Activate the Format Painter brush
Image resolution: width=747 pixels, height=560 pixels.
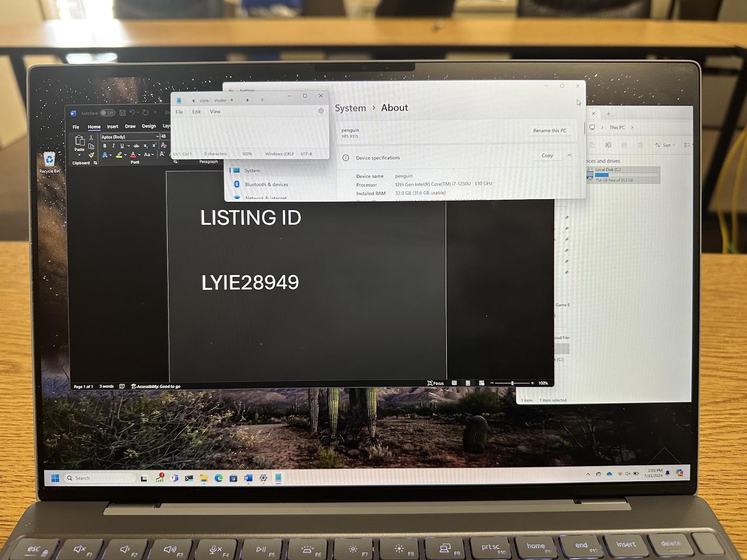91,155
